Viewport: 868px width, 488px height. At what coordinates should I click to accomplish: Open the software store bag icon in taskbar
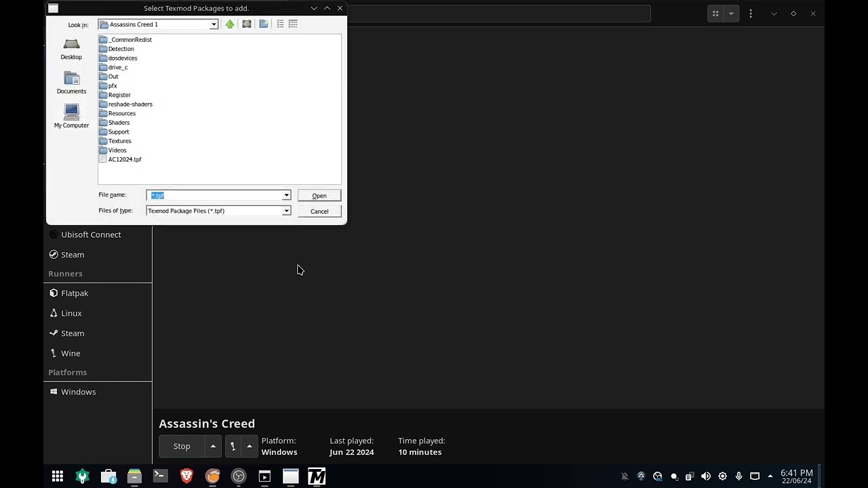pos(108,476)
